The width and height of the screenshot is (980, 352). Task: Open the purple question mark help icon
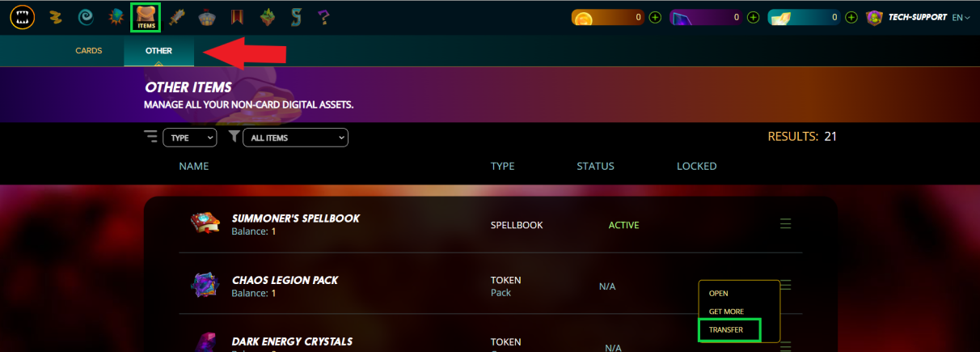pos(324,16)
